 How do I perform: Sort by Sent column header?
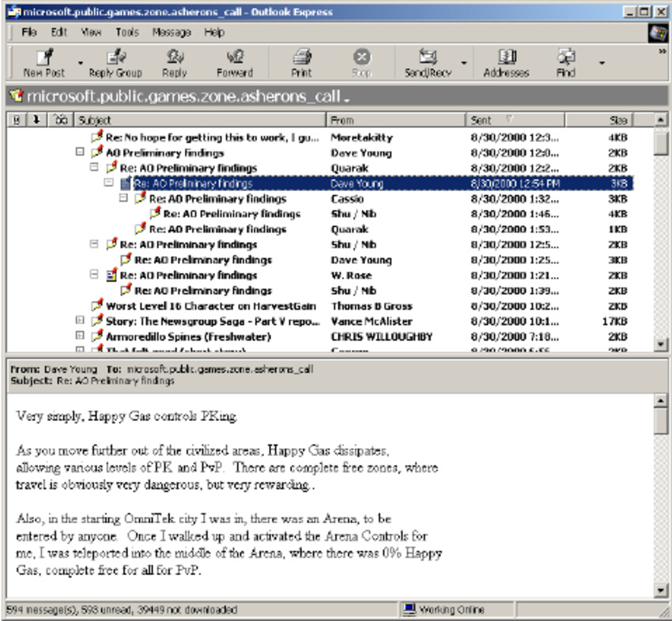pyautogui.click(x=515, y=120)
